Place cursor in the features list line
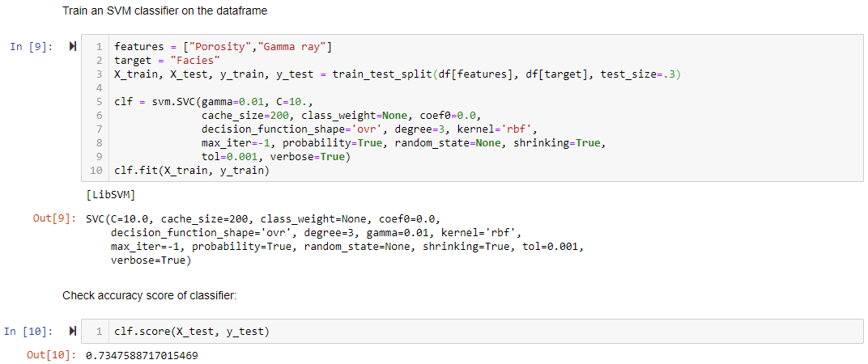 (223, 46)
